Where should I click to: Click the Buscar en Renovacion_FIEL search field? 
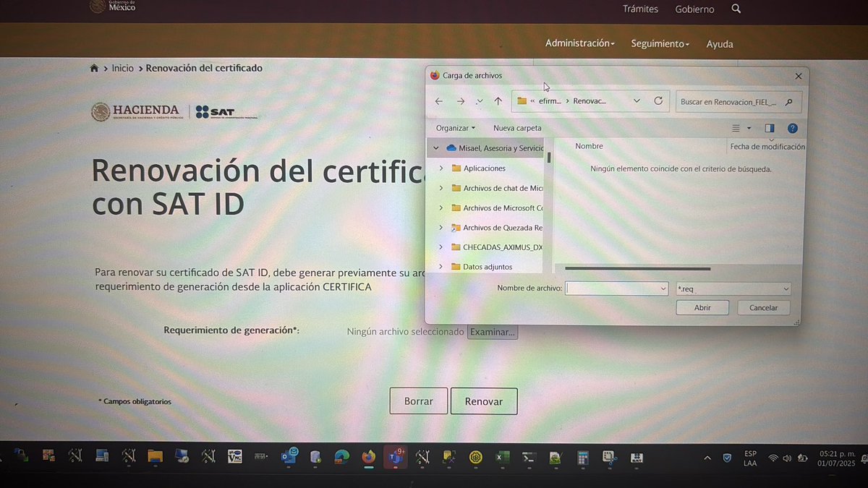click(731, 102)
